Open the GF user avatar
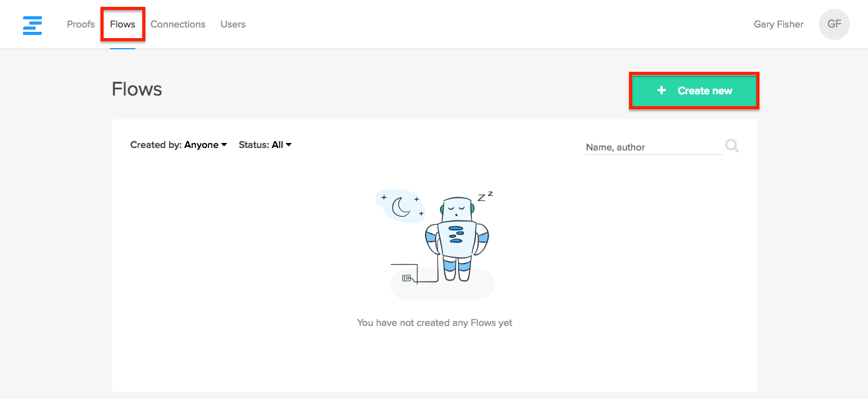This screenshot has width=868, height=399. click(834, 24)
